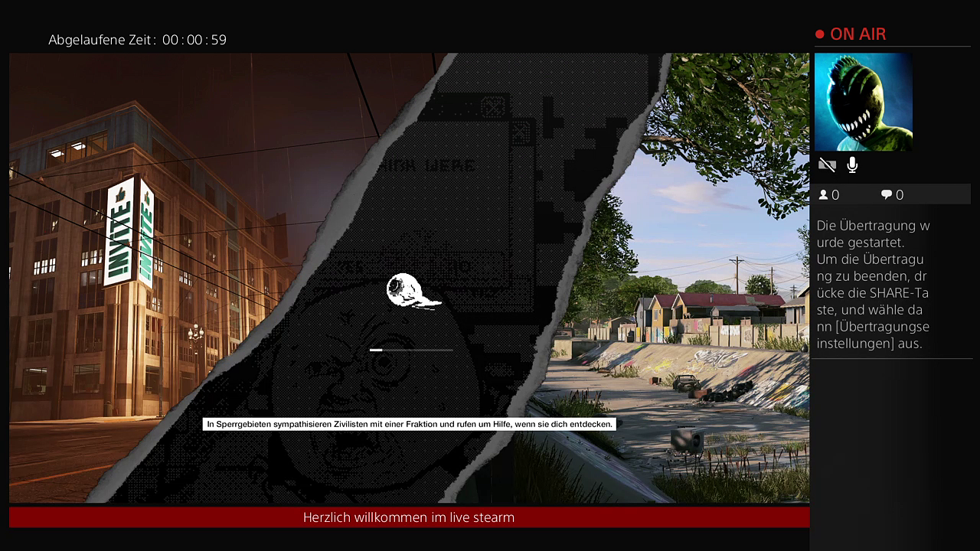The width and height of the screenshot is (980, 551).
Task: Click the white eyeball loading icon
Action: (410, 292)
